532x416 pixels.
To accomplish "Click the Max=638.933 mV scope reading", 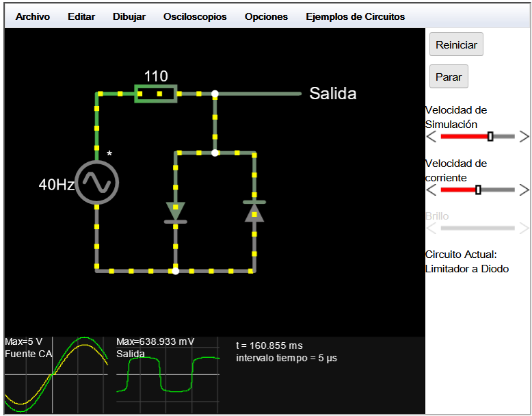I will click(x=155, y=341).
